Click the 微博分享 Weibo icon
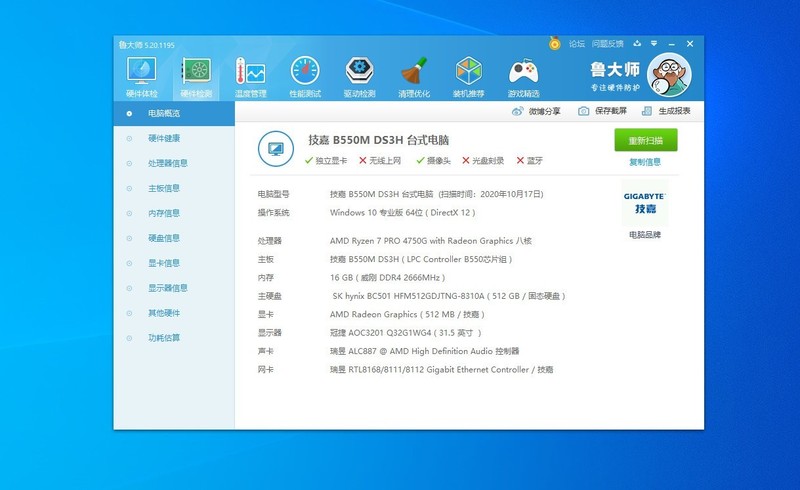Viewport: 800px width, 490px height. [x=517, y=111]
